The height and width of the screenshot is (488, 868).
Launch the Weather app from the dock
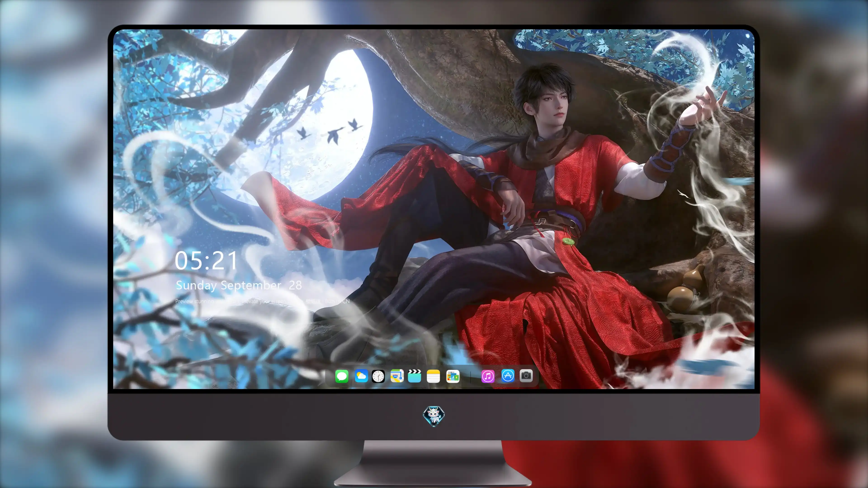click(361, 376)
